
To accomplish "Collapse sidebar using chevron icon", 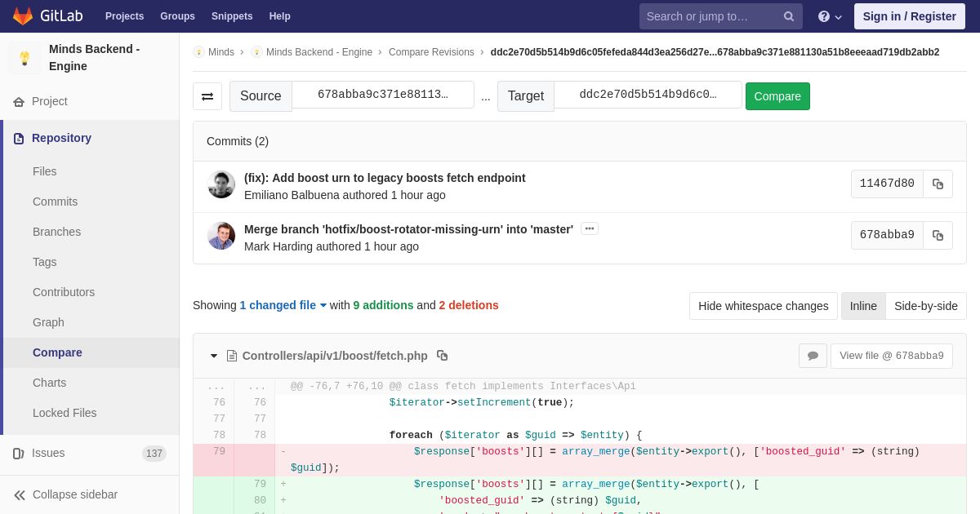I will [x=20, y=494].
